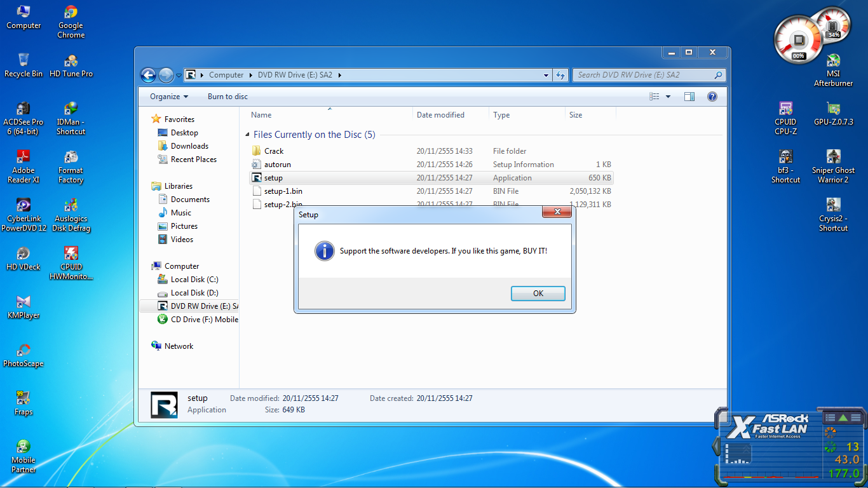Select the CPUID CPU-Z icon
This screenshot has height=488, width=868.
(786, 118)
